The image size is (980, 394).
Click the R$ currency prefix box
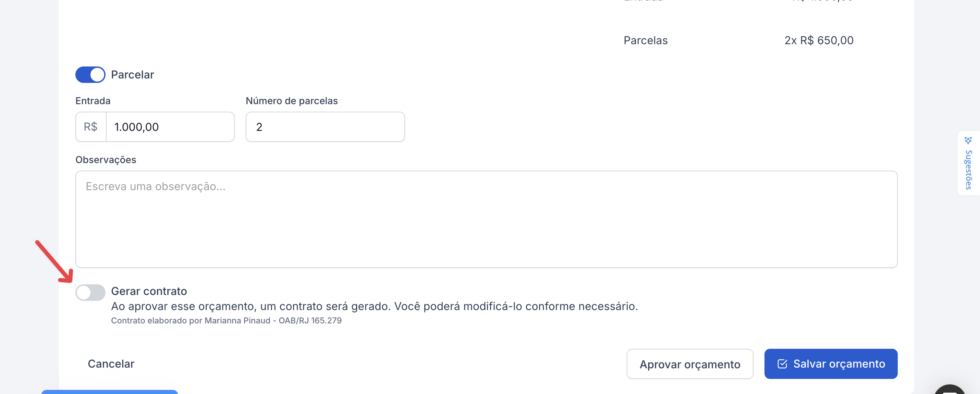(x=91, y=127)
